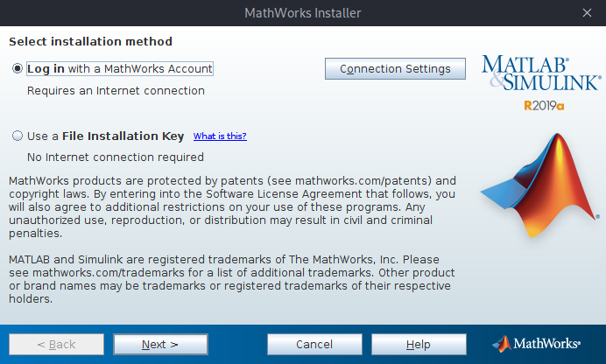Click the Log in with a MathWorks Account label

pyautogui.click(x=120, y=69)
